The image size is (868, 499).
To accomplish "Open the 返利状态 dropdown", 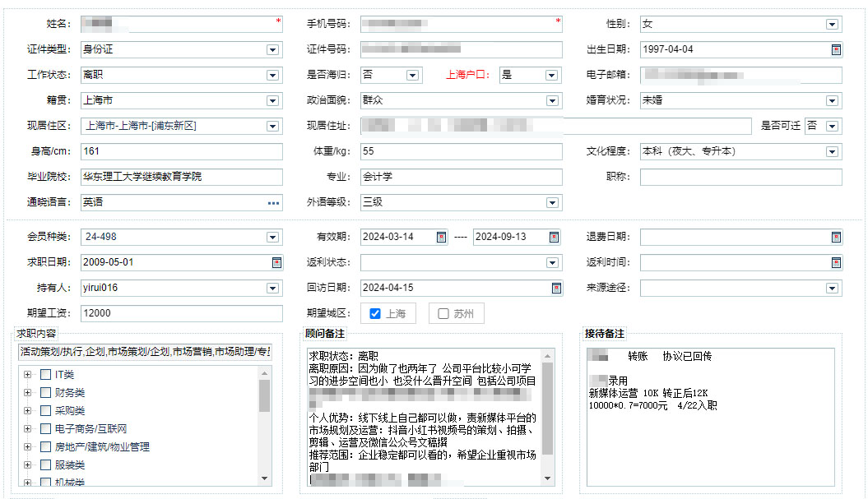I will coord(552,263).
